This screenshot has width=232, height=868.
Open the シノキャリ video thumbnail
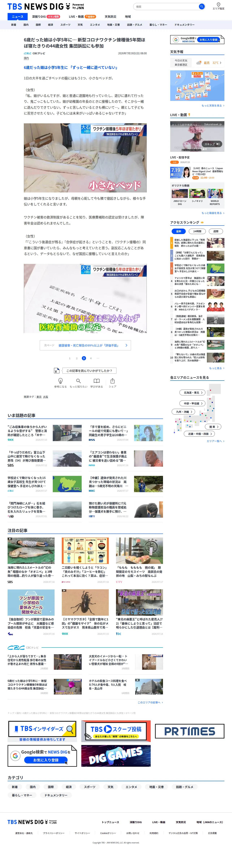click(197, 193)
